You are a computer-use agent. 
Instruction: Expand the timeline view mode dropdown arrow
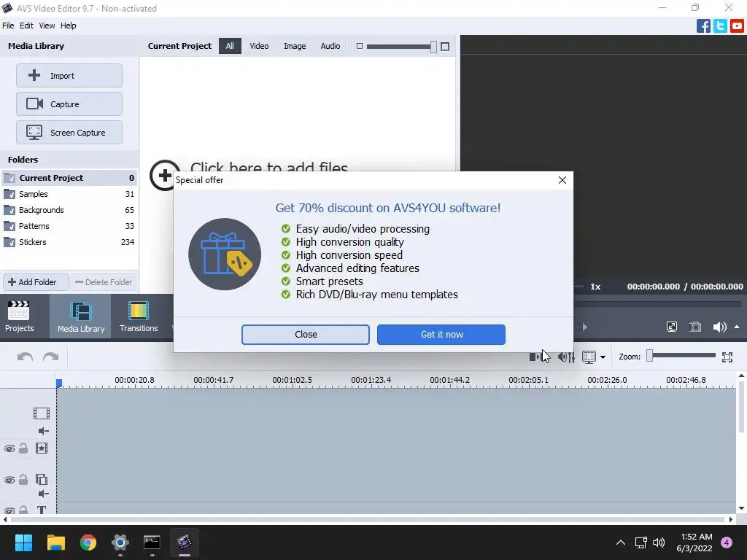tap(603, 357)
